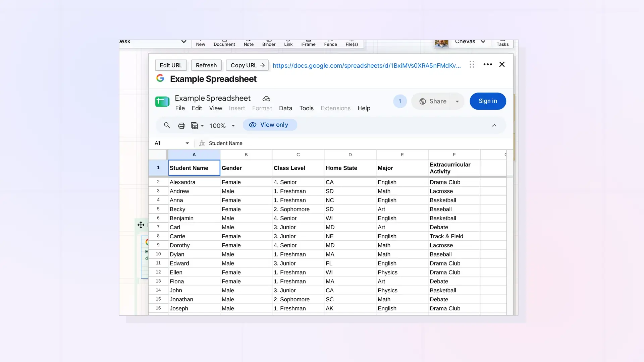Viewport: 644px width, 362px height.
Task: Open the Chevas account dropdown
Action: click(483, 42)
